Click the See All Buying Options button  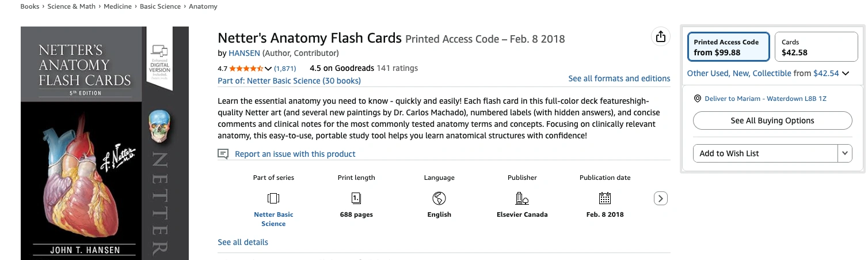pos(772,120)
